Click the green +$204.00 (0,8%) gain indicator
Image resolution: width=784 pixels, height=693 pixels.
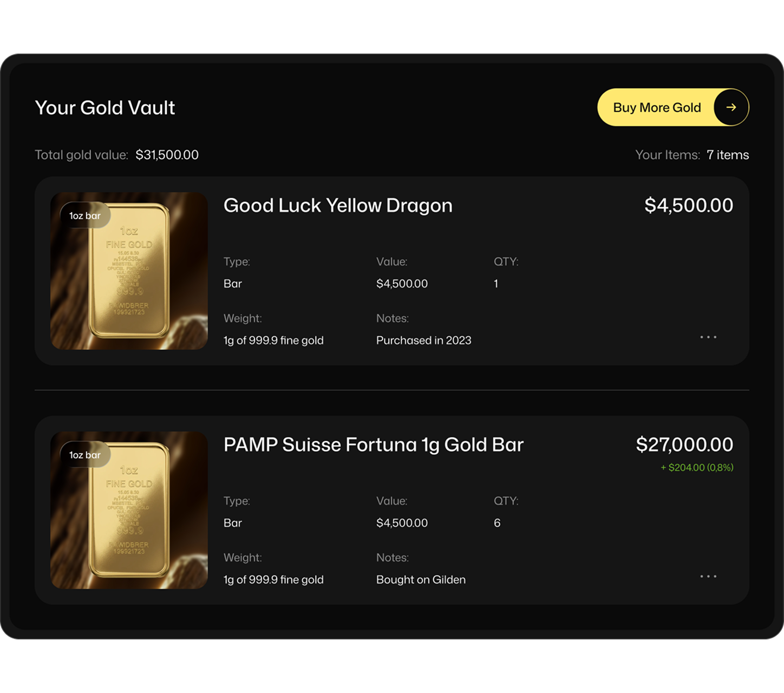[x=697, y=468]
